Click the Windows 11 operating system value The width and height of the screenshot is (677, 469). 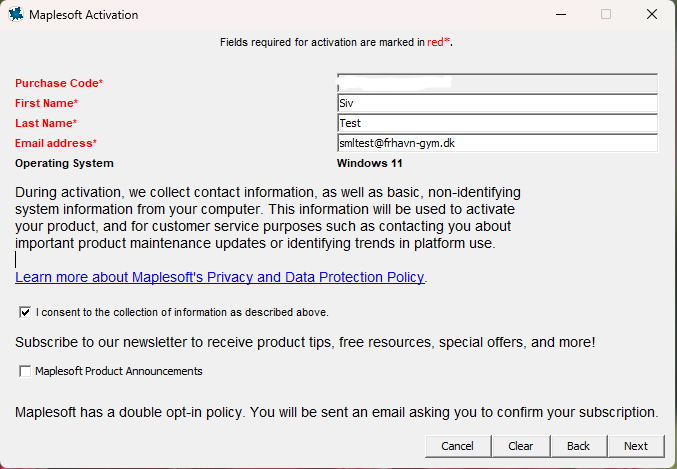pos(370,163)
